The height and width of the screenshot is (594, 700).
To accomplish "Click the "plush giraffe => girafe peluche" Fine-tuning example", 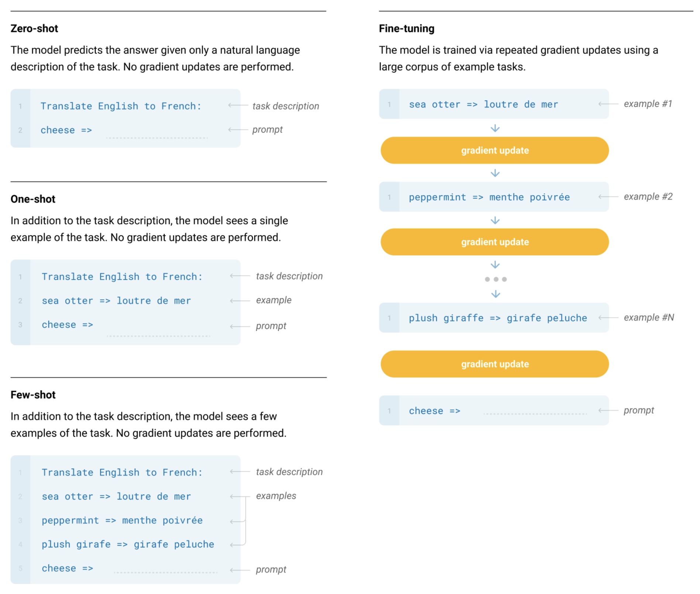I will point(497,318).
